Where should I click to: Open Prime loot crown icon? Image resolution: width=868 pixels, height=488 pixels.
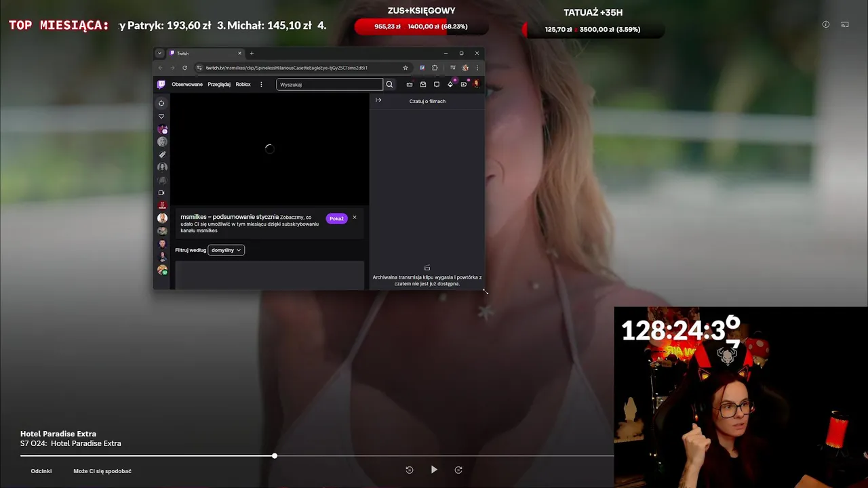pos(410,85)
